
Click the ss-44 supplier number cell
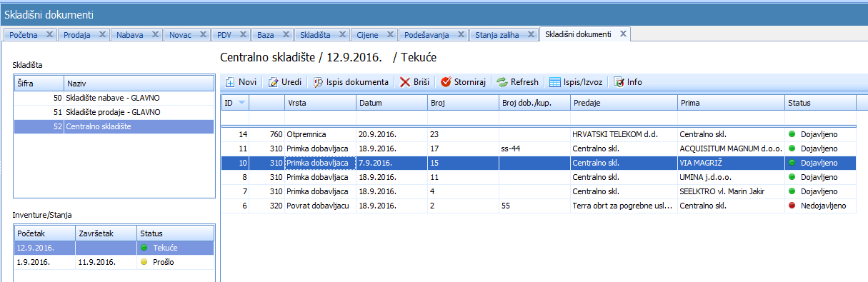[535, 148]
